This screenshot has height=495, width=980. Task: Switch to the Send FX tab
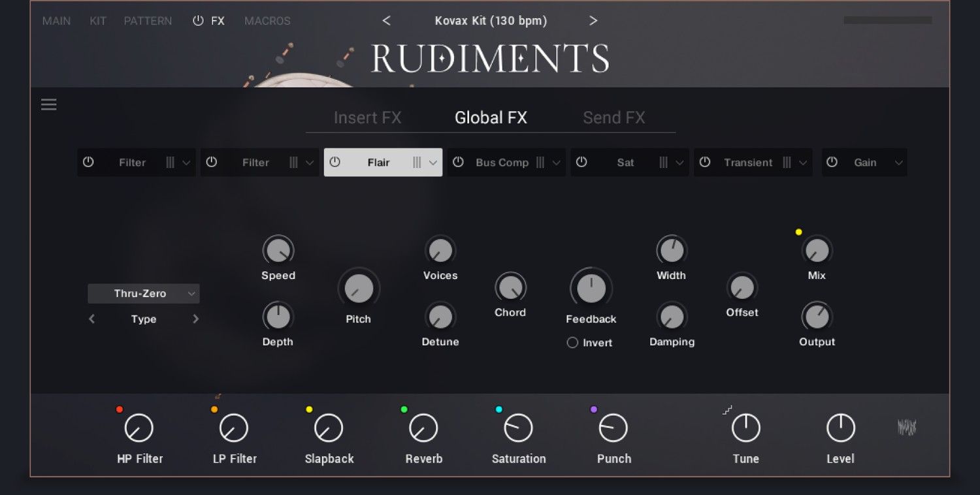tap(613, 118)
